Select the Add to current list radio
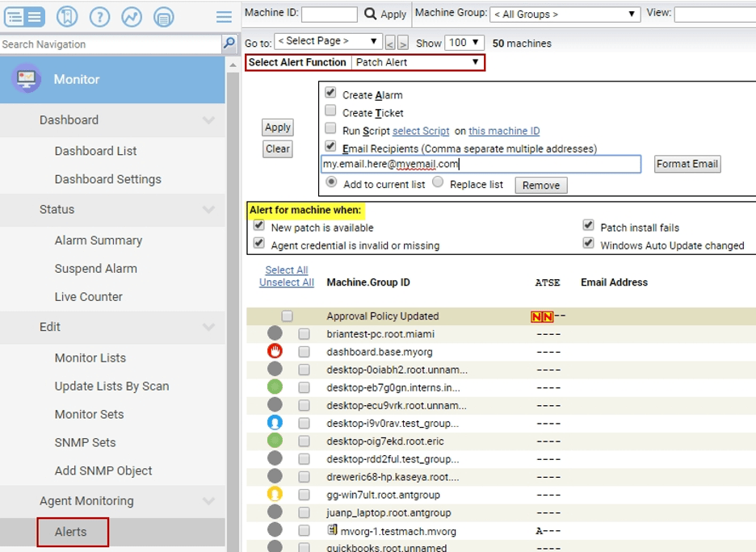Viewport: 756px width, 552px height. click(331, 182)
